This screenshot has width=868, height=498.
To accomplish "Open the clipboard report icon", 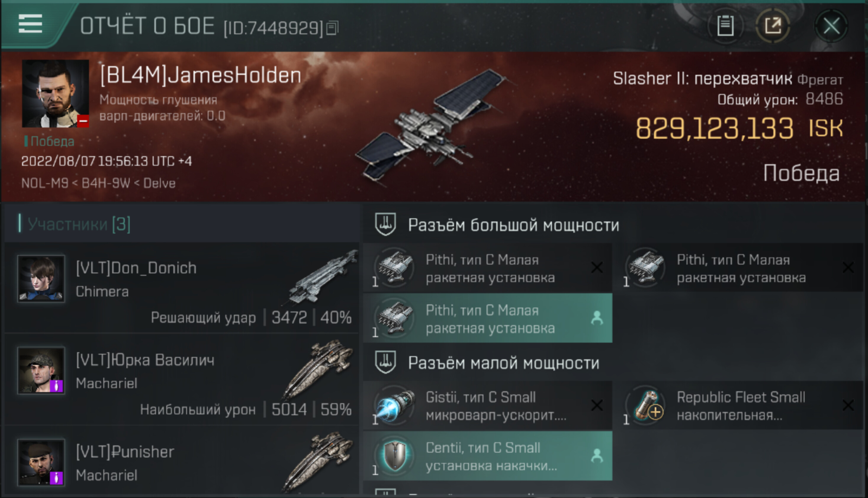I will (x=725, y=25).
